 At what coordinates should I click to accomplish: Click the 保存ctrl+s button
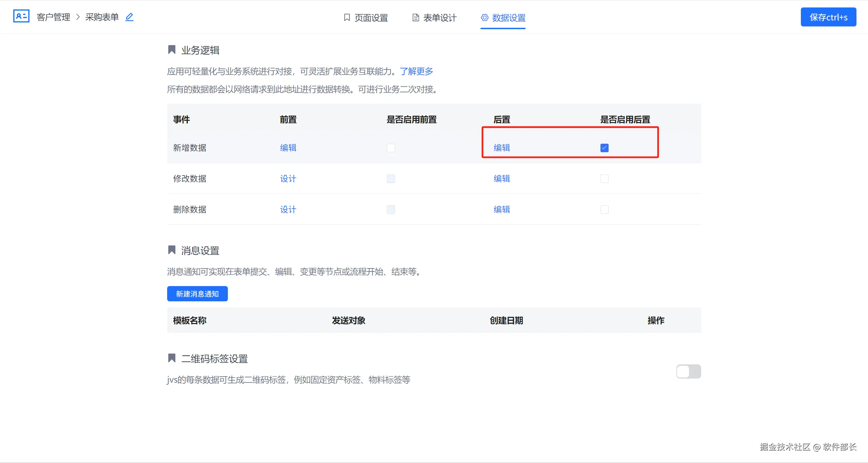tap(828, 17)
